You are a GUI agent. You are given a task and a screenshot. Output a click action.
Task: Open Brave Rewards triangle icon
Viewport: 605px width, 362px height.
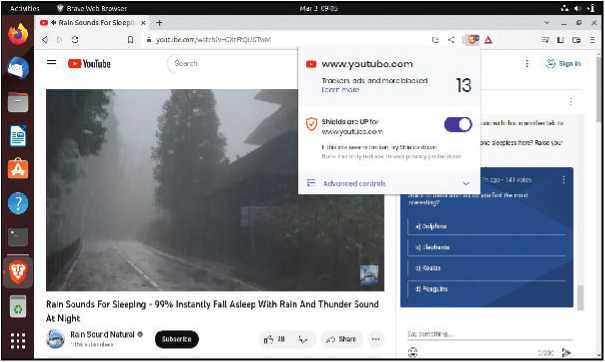coord(488,40)
